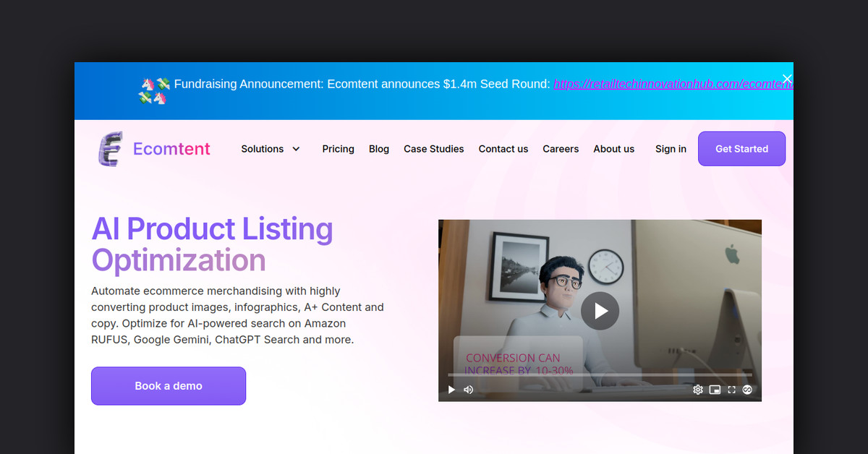Image resolution: width=868 pixels, height=454 pixels.
Task: Open video settings gear icon
Action: click(x=698, y=390)
